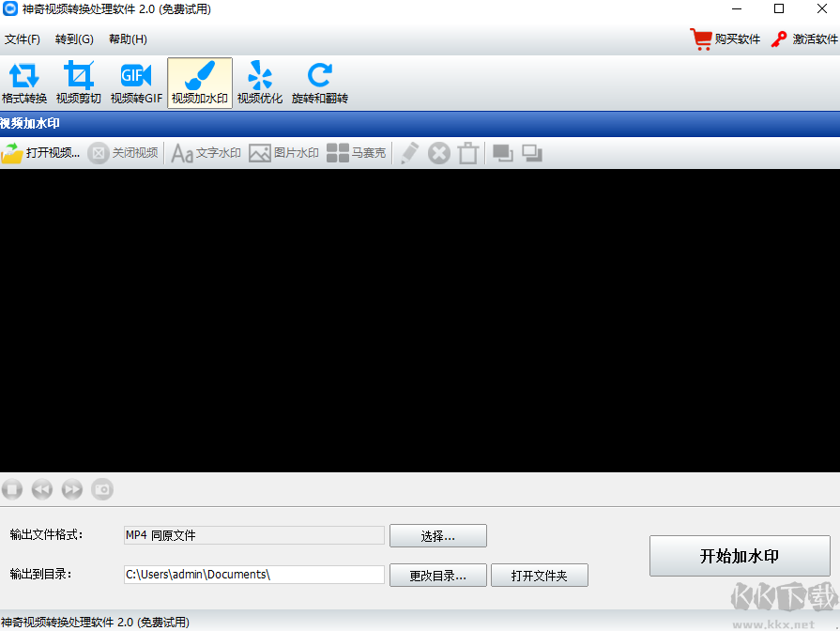Select the 视频加水印 watermark tool
Image resolution: width=840 pixels, height=631 pixels.
coord(199,83)
